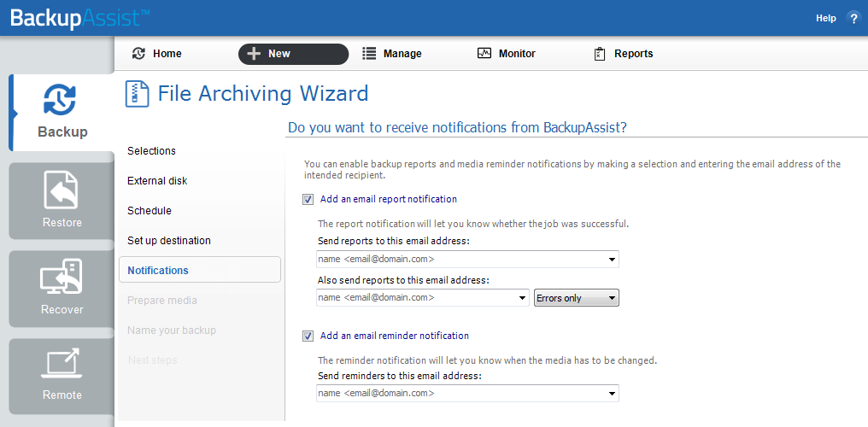Go to Selections wizard step
This screenshot has width=868, height=427.
coord(151,151)
